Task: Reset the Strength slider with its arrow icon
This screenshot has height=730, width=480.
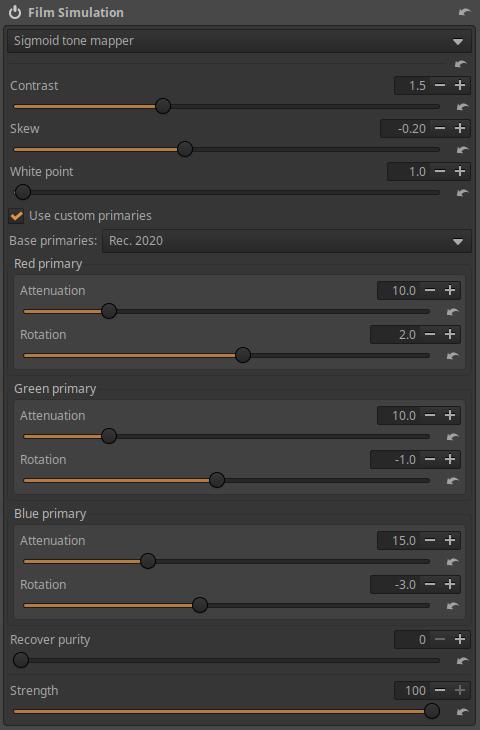Action: pyautogui.click(x=462, y=711)
